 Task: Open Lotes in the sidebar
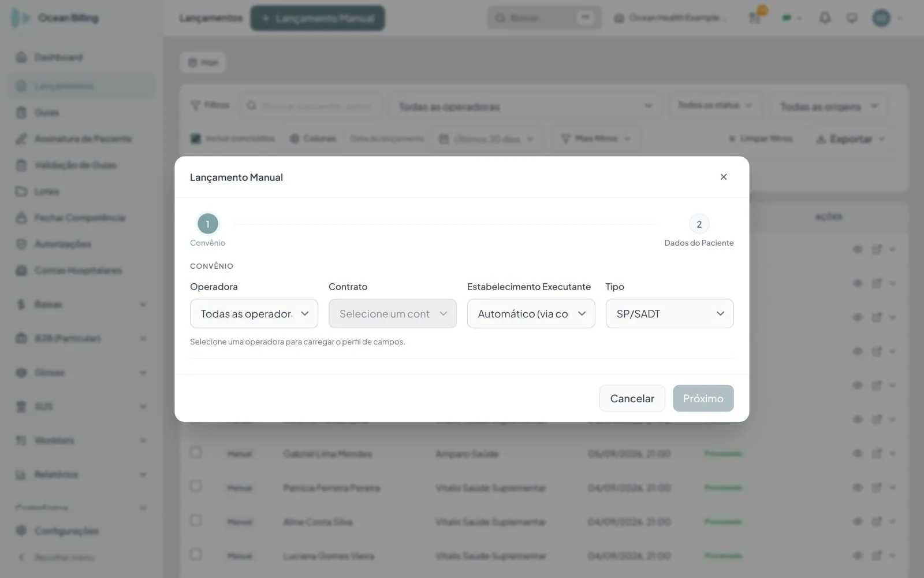pos(81,191)
